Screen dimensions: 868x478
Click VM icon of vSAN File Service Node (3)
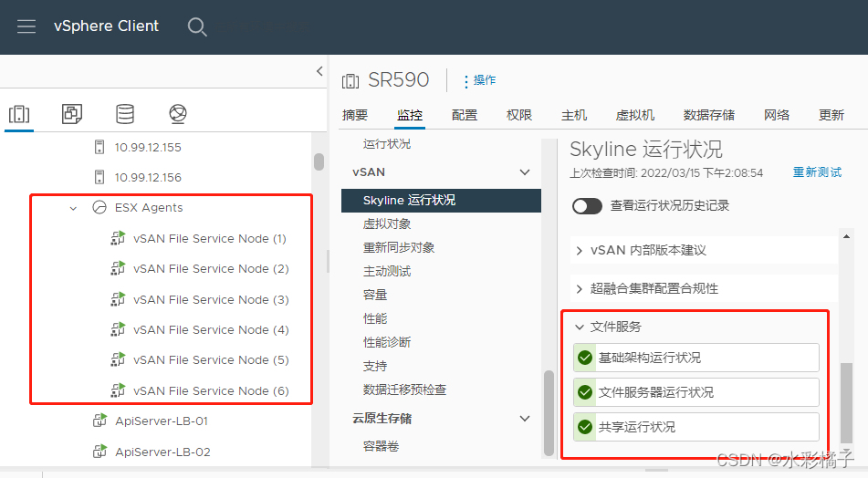[118, 299]
